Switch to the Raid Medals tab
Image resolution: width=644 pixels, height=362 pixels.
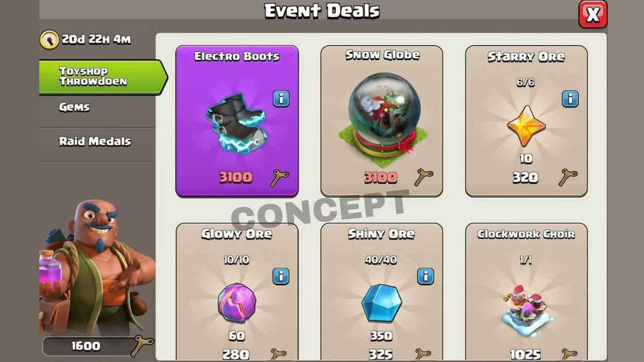(97, 141)
